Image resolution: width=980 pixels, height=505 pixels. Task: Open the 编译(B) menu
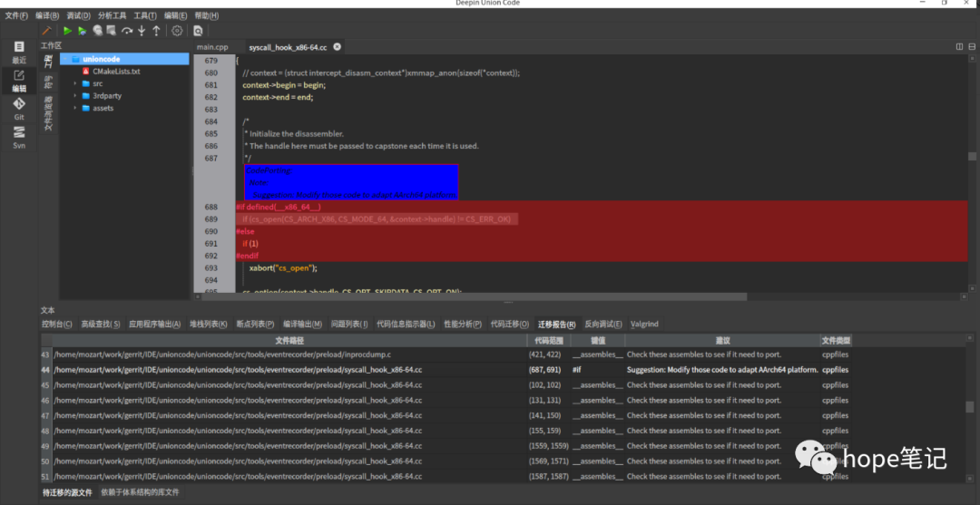pyautogui.click(x=47, y=15)
